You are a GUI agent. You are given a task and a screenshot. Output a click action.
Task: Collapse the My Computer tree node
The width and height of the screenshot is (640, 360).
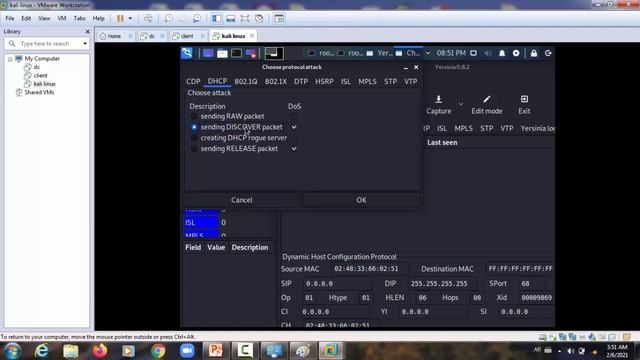pyautogui.click(x=10, y=59)
